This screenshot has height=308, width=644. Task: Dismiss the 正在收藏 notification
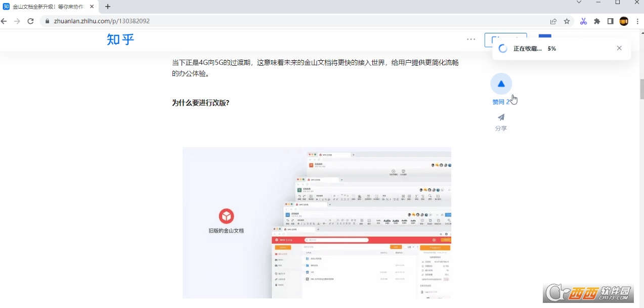click(x=619, y=48)
